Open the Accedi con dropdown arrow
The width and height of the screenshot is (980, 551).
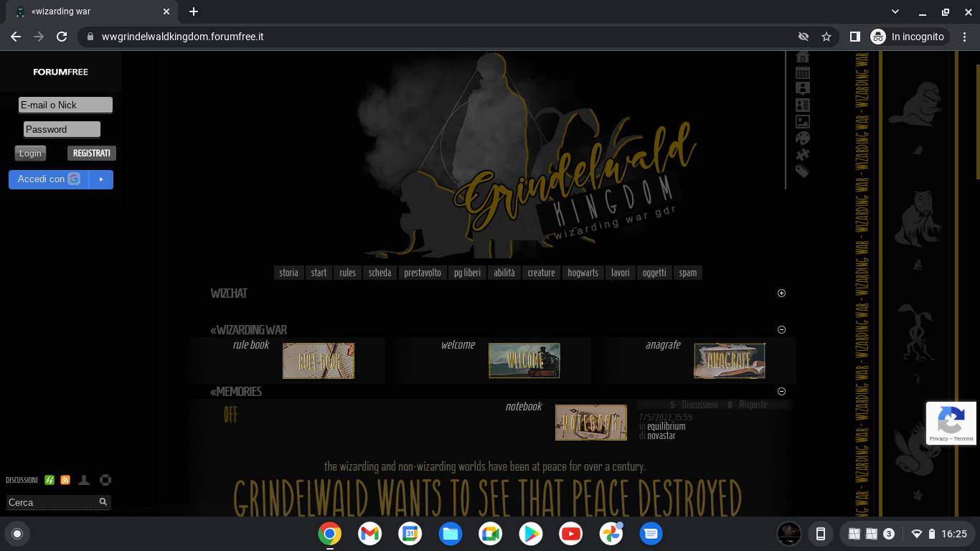(x=101, y=179)
